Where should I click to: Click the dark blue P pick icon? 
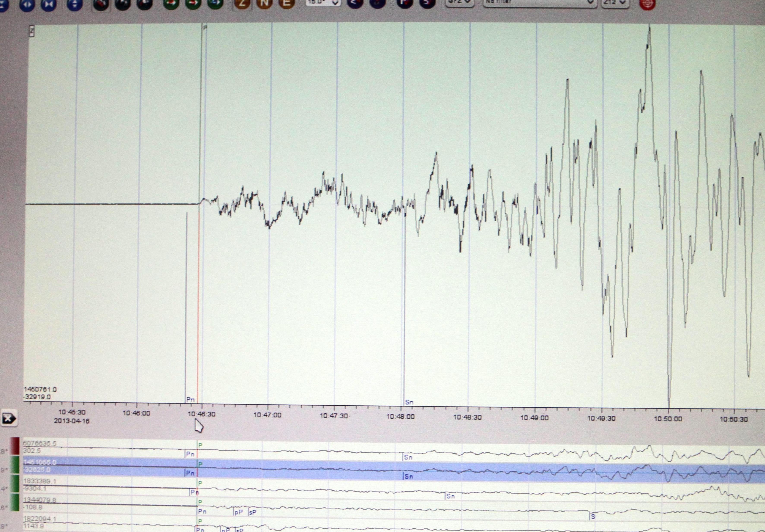405,3
